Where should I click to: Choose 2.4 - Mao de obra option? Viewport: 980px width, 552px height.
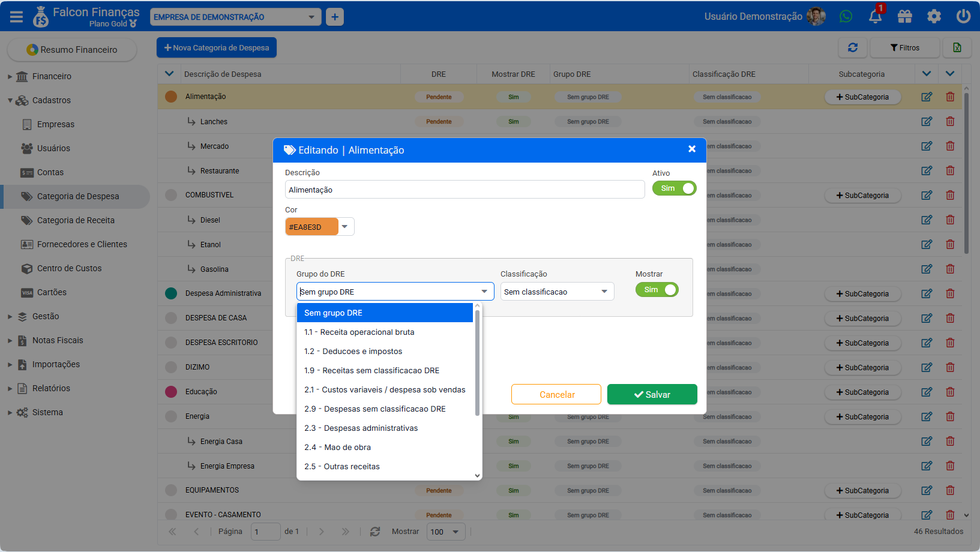(x=385, y=447)
